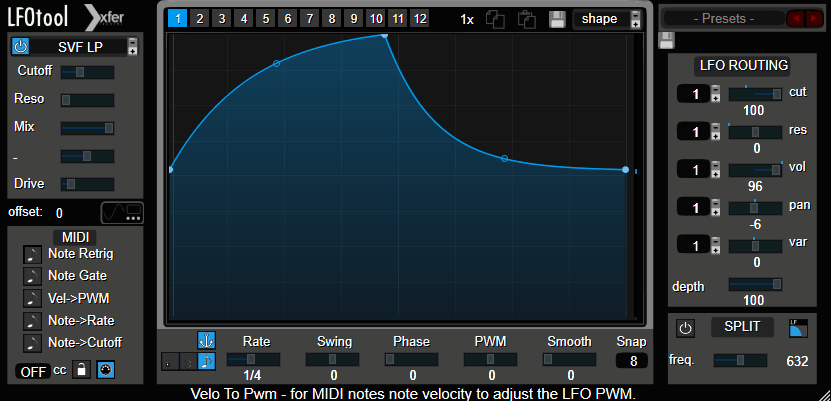Adjust the Reso slider
The image size is (831, 401).
(x=87, y=100)
